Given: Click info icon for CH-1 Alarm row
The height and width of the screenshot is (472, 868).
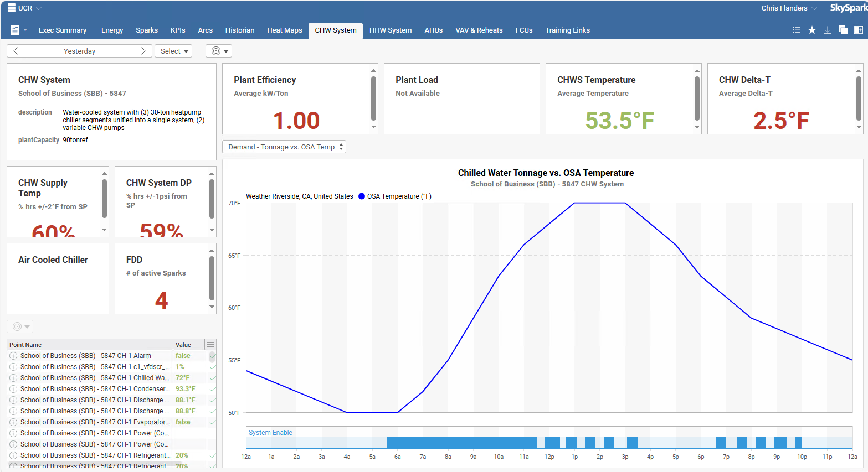Looking at the screenshot, I should pos(13,356).
